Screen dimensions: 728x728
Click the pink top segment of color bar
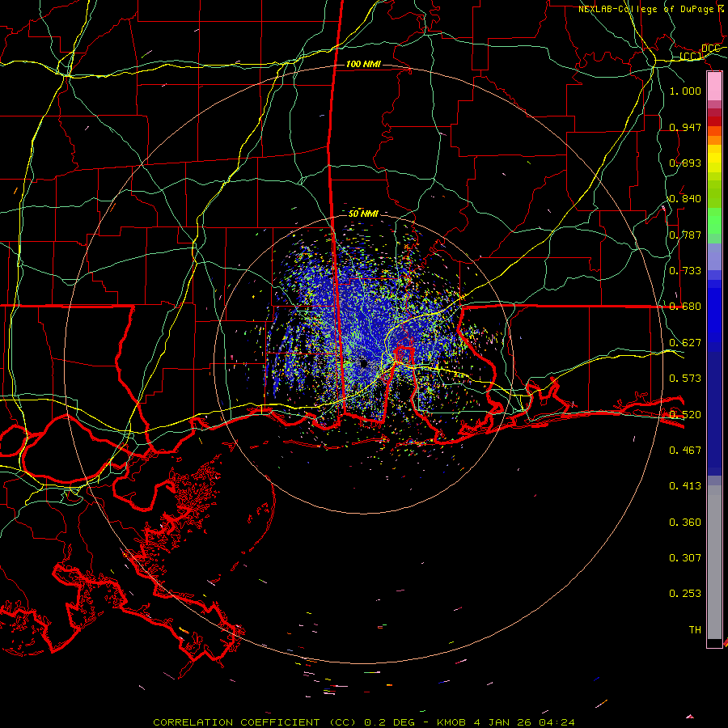tap(714, 87)
